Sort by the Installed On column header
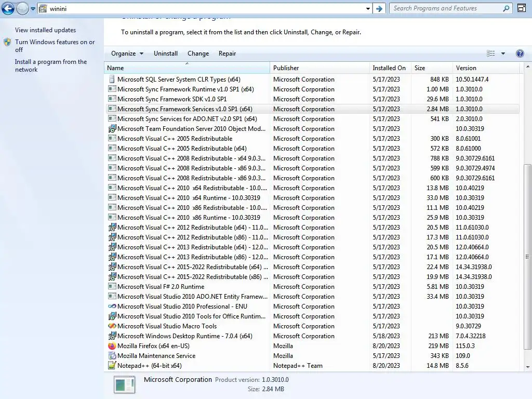The width and height of the screenshot is (532, 399). (x=390, y=68)
